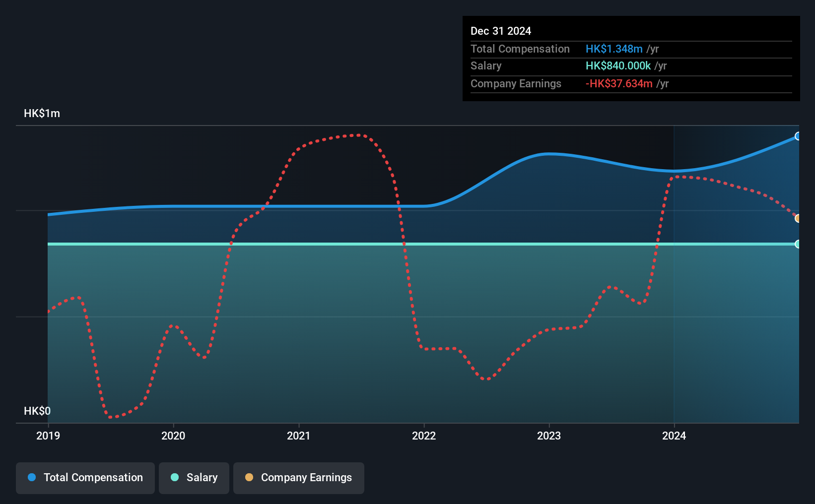The width and height of the screenshot is (815, 504).
Task: Click the Company Earnings tooltip row label
Action: point(516,83)
